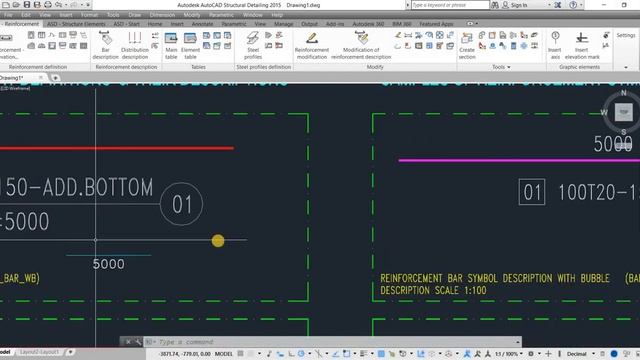The width and height of the screenshot is (640, 360).
Task: Click the command line customize wrench icon
Action: pos(138,342)
